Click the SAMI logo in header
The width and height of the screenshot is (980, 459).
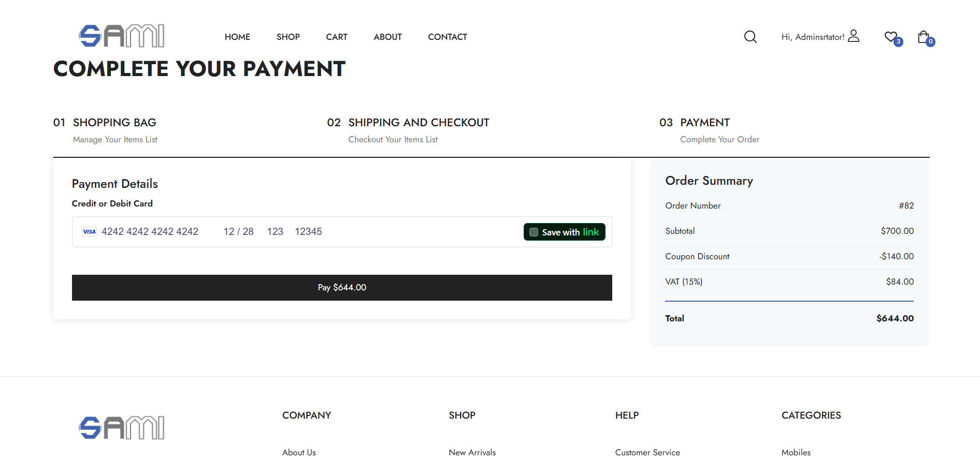(122, 36)
